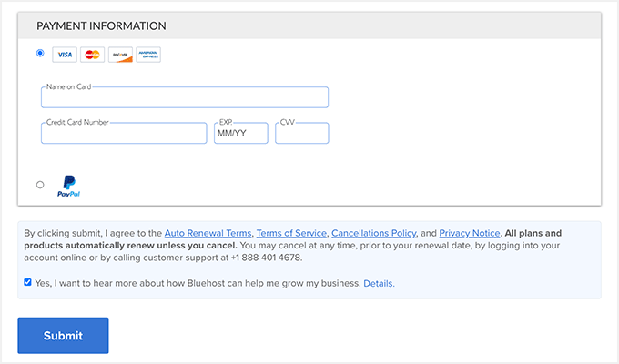Open the Privacy Notice link
The width and height of the screenshot is (619, 364).
[469, 233]
